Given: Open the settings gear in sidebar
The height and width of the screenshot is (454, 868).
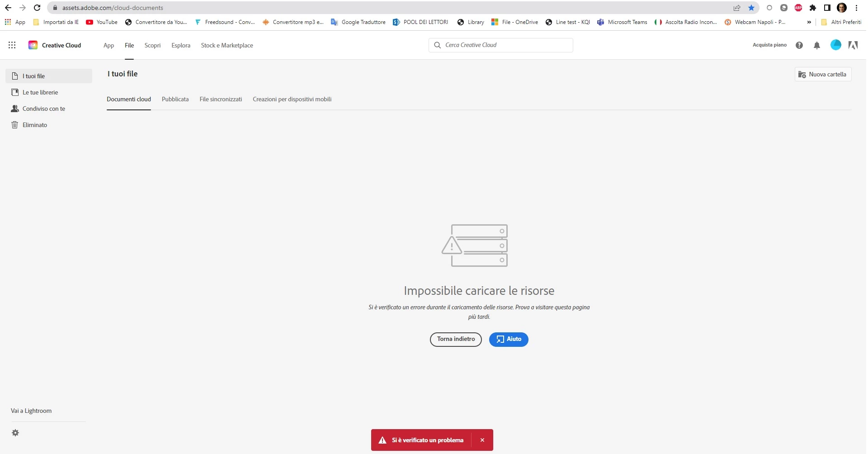Looking at the screenshot, I should tap(15, 433).
